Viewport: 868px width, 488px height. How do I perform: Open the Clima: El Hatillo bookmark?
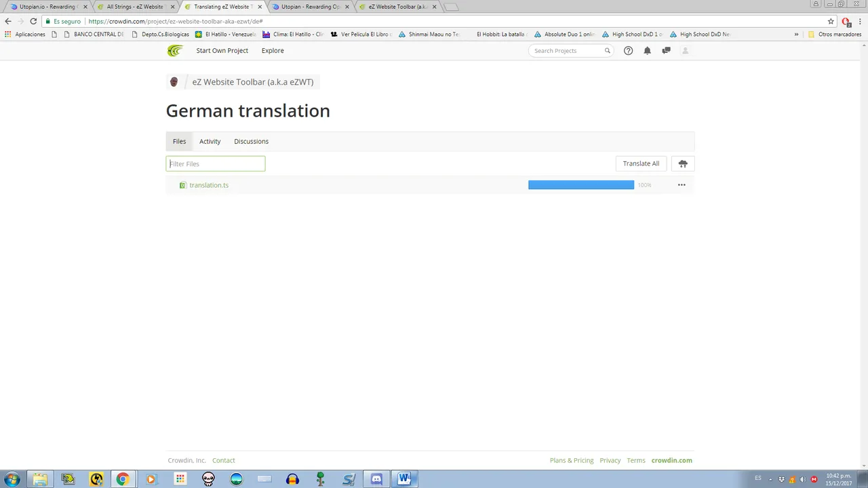293,34
